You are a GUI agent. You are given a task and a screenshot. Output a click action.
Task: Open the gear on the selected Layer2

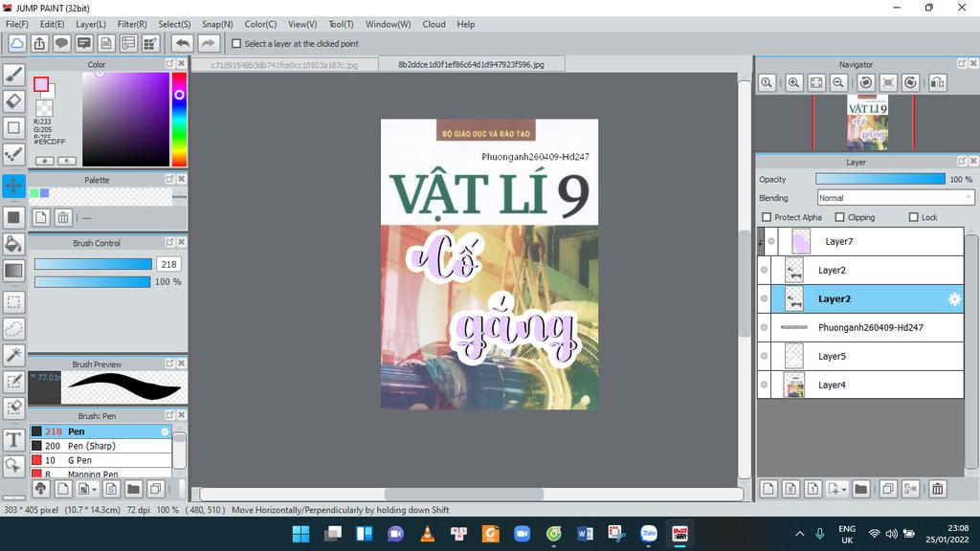pos(954,299)
